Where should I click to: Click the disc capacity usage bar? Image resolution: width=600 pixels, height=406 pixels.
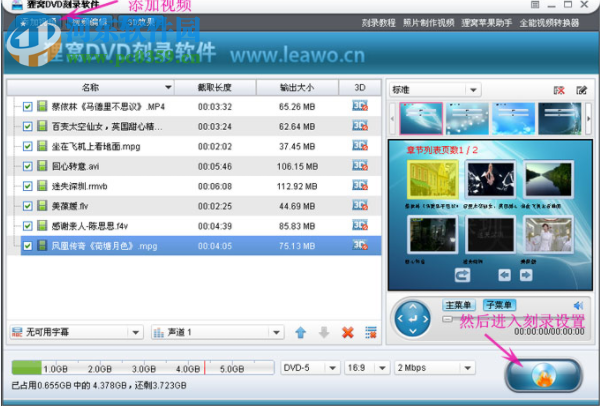click(x=143, y=368)
